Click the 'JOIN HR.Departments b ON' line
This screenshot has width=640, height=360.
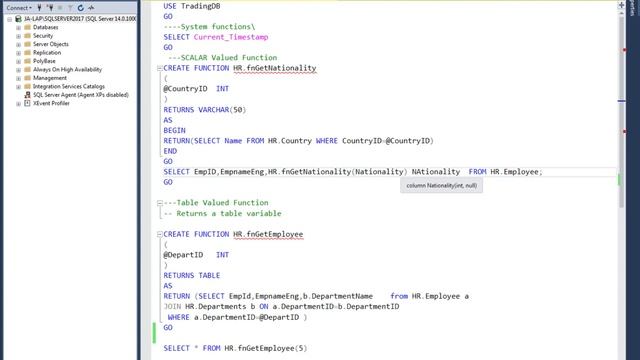281,307
